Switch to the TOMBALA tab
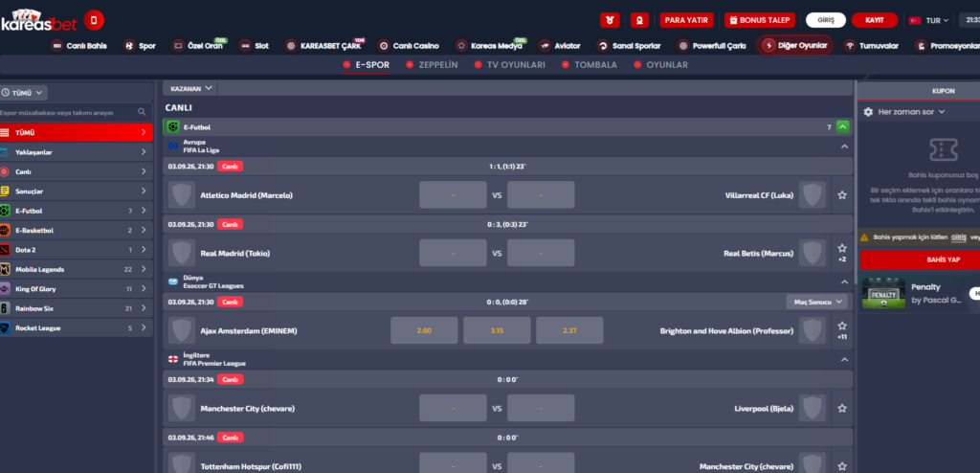 [x=589, y=65]
